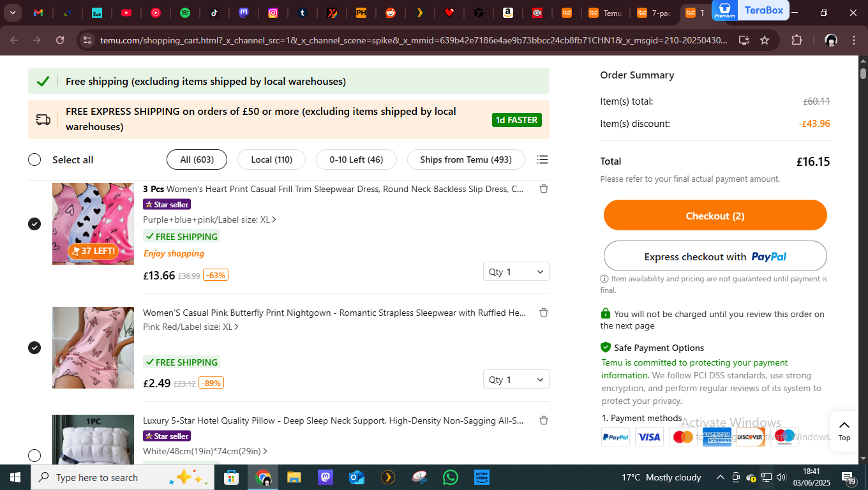Click the Checkout (2) button
The width and height of the screenshot is (868, 490).
715,216
